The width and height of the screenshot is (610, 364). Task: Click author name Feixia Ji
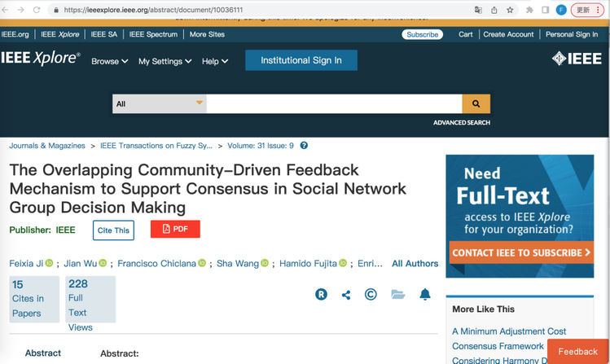pyautogui.click(x=26, y=263)
